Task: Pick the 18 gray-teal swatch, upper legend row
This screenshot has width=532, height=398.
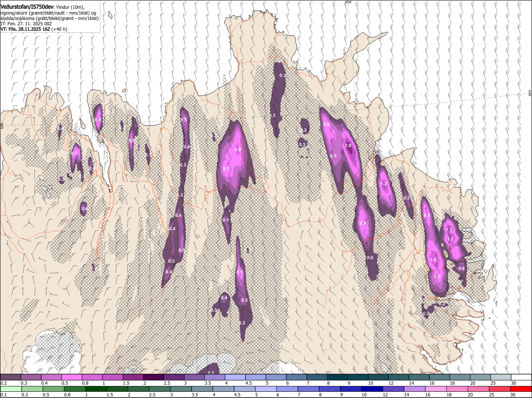Action: point(459,377)
